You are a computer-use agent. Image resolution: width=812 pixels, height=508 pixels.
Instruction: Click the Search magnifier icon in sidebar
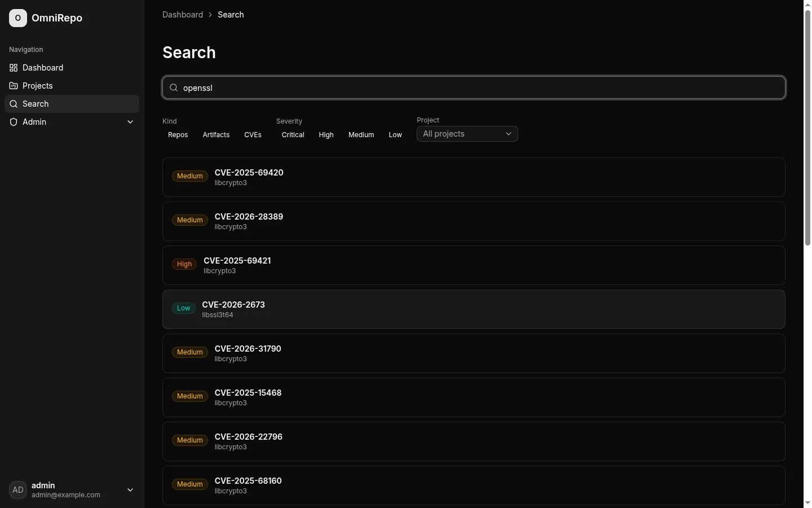[14, 104]
